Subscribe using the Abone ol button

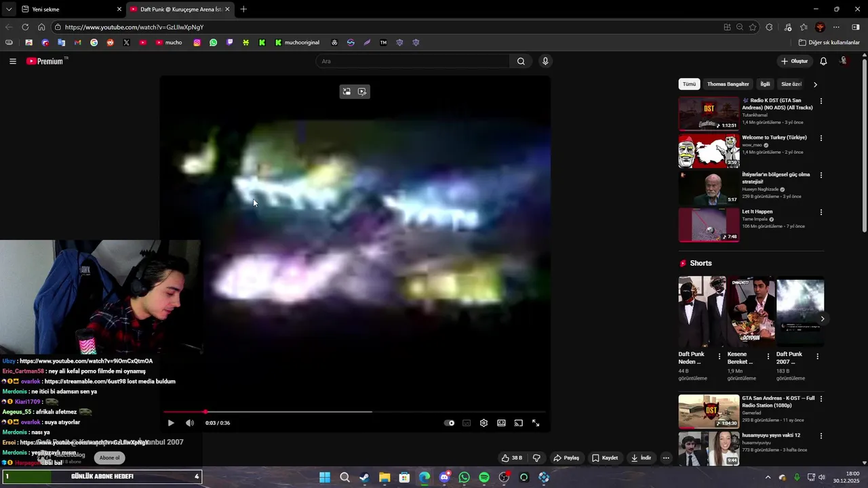[110, 458]
